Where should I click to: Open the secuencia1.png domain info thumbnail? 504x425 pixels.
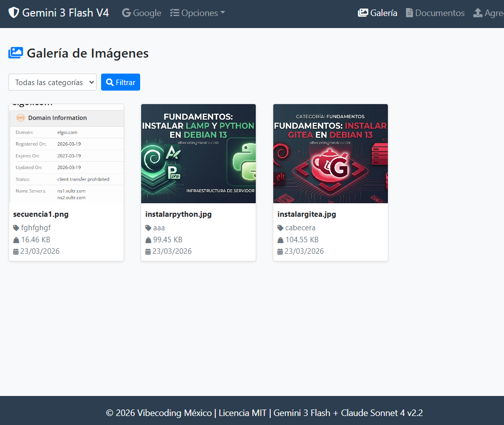pyautogui.click(x=67, y=153)
